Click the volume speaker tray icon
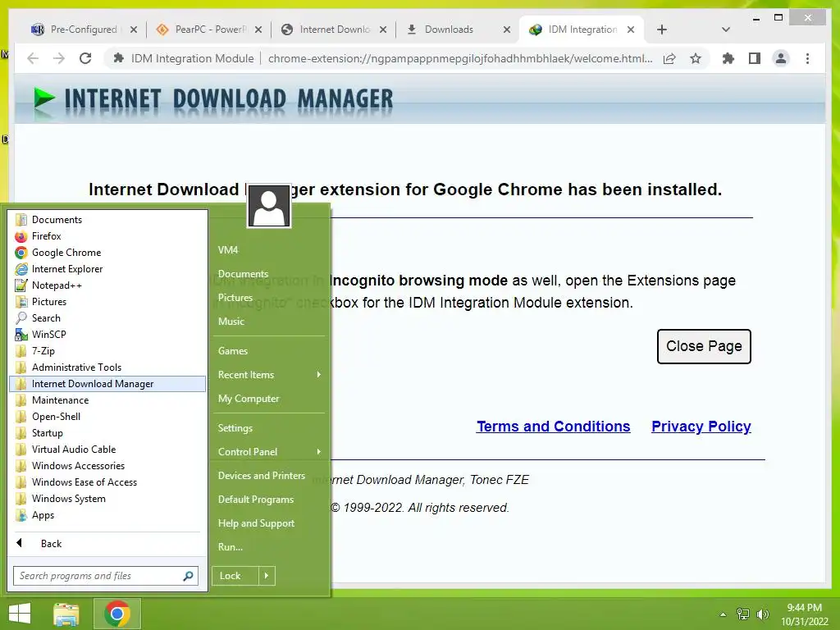The width and height of the screenshot is (840, 630). click(x=762, y=614)
